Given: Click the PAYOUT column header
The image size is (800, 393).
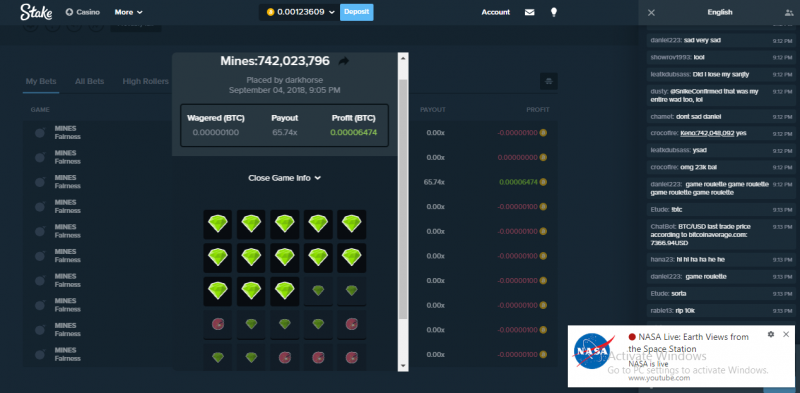Looking at the screenshot, I should (433, 110).
